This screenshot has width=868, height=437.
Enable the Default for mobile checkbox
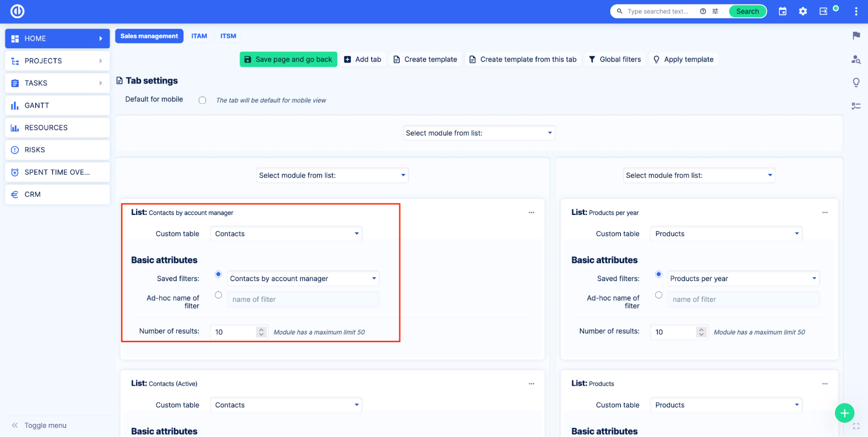(202, 100)
